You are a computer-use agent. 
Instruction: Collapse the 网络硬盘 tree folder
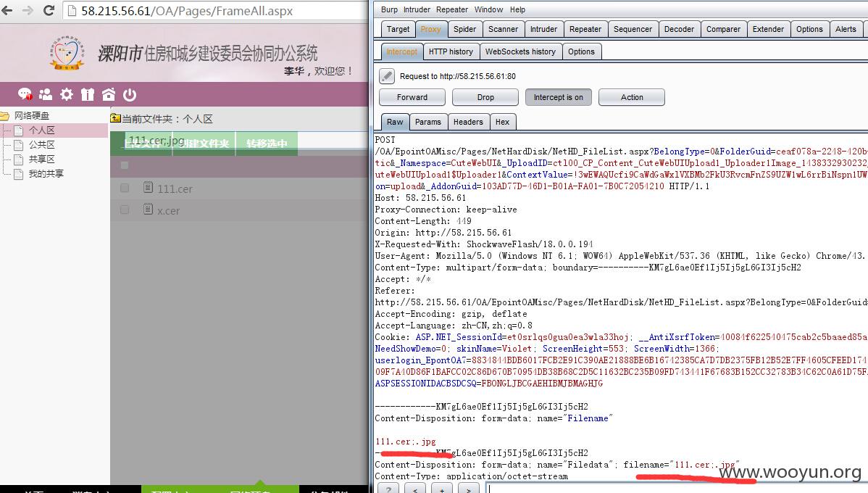tap(6, 116)
